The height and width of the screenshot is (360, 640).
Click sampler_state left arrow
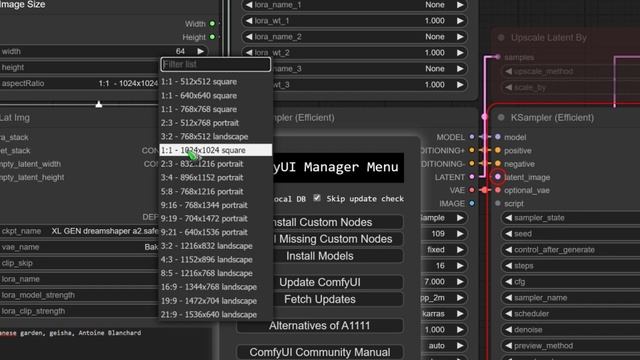509,218
